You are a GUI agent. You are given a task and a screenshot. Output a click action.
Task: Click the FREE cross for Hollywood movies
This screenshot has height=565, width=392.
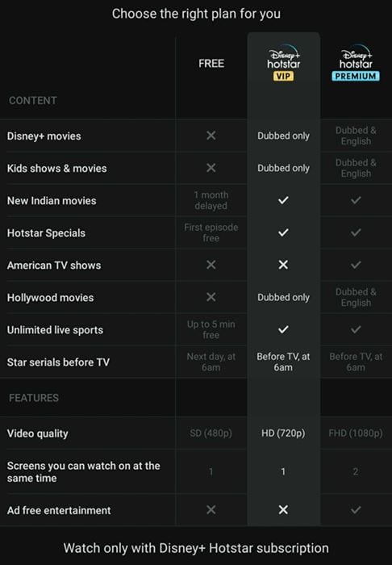coord(211,297)
